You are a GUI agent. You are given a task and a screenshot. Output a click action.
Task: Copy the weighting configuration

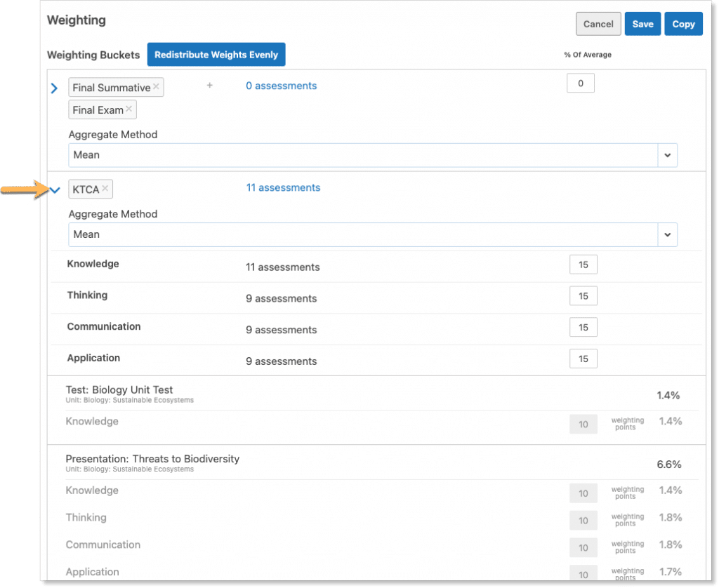click(x=683, y=24)
